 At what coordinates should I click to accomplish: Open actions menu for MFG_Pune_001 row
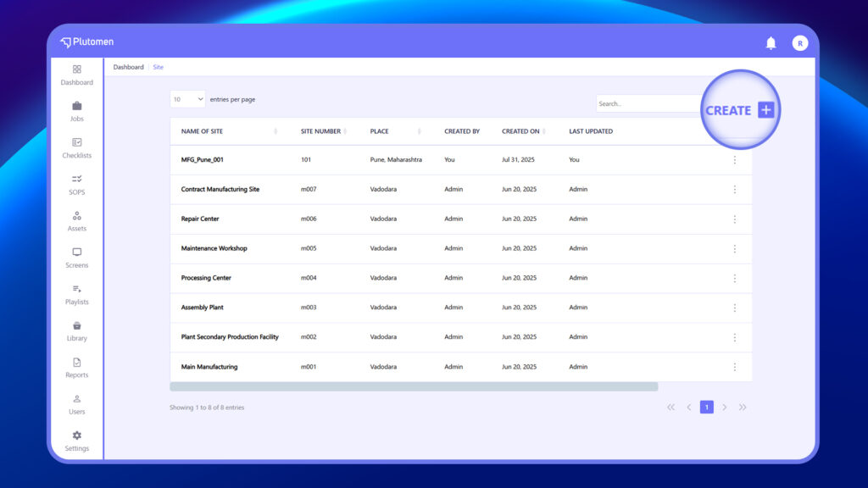[735, 160]
